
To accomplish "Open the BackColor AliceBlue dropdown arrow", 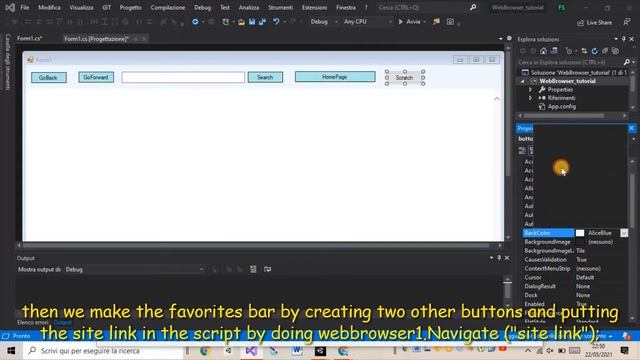I will click(x=624, y=233).
